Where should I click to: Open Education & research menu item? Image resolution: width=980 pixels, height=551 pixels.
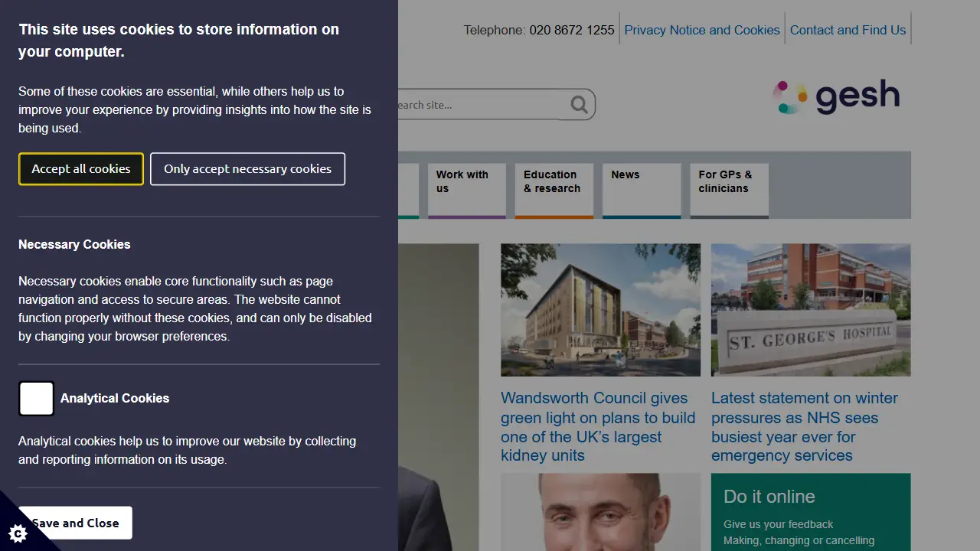554,190
